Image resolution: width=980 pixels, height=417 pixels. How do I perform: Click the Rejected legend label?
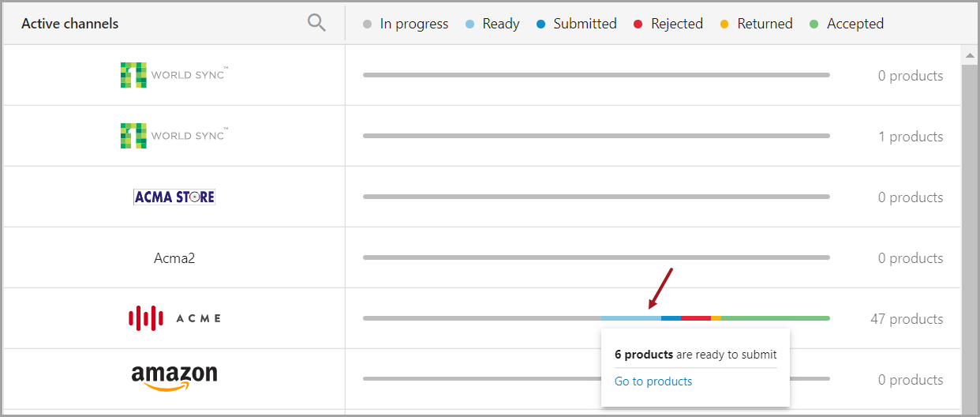[676, 24]
